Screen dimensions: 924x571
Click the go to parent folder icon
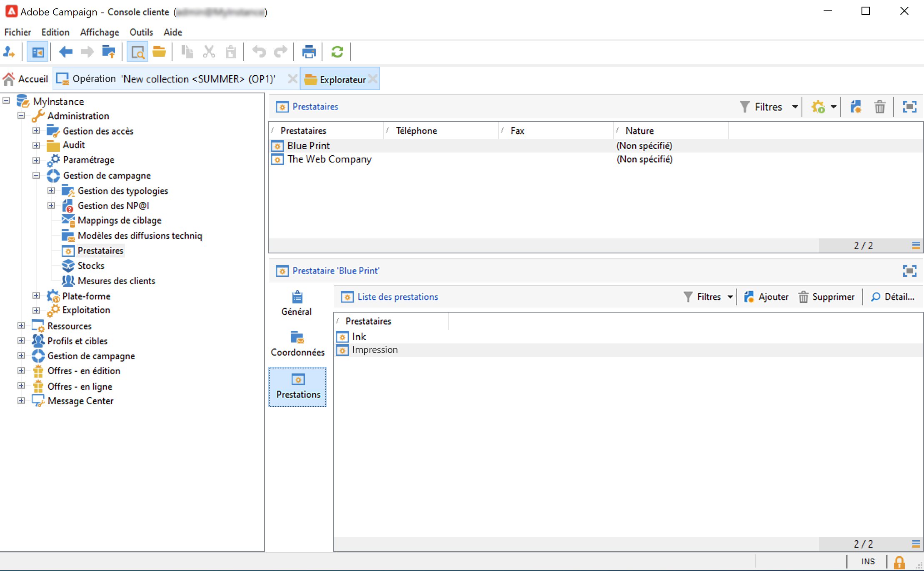pyautogui.click(x=109, y=52)
